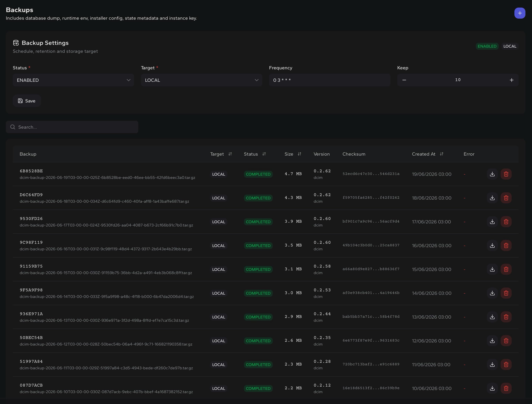The height and width of the screenshot is (404, 532).
Task: Focus the Search backups field
Action: point(72,127)
